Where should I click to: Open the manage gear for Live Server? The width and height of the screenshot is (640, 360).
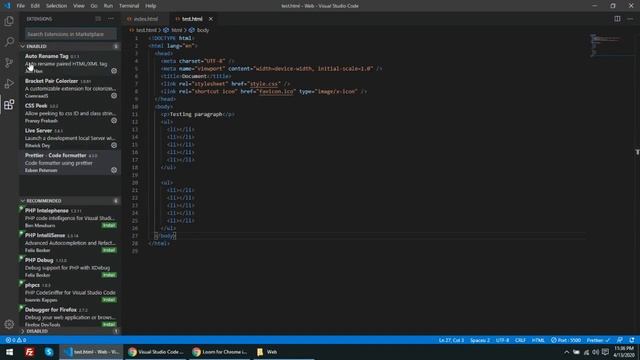[x=114, y=145]
